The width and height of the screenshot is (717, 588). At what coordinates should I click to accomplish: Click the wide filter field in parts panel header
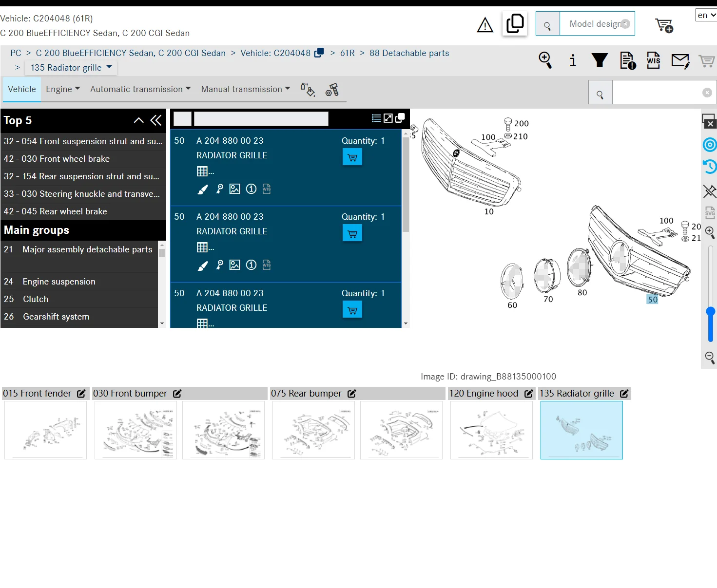261,119
